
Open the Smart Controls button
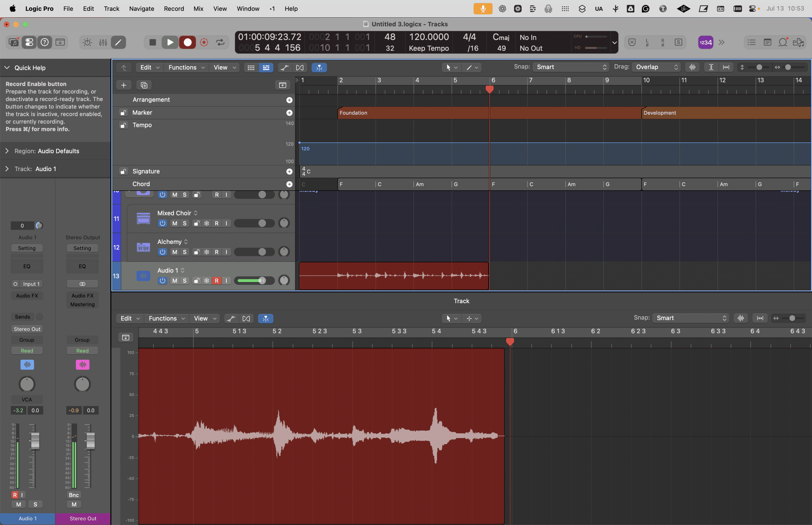tap(87, 42)
